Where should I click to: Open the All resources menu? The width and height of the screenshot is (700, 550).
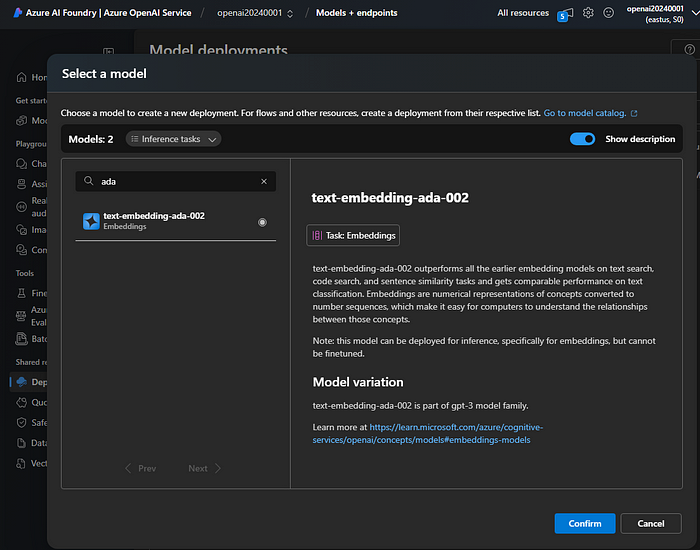[x=523, y=13]
